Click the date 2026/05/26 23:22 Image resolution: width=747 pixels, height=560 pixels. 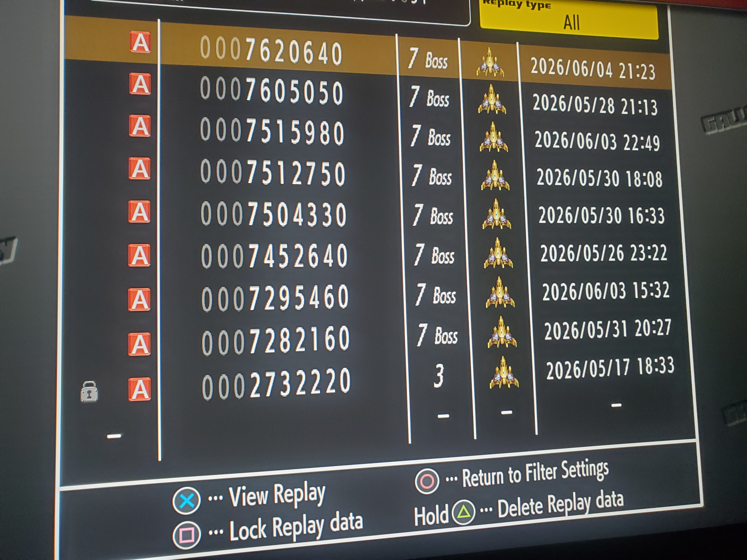point(604,253)
